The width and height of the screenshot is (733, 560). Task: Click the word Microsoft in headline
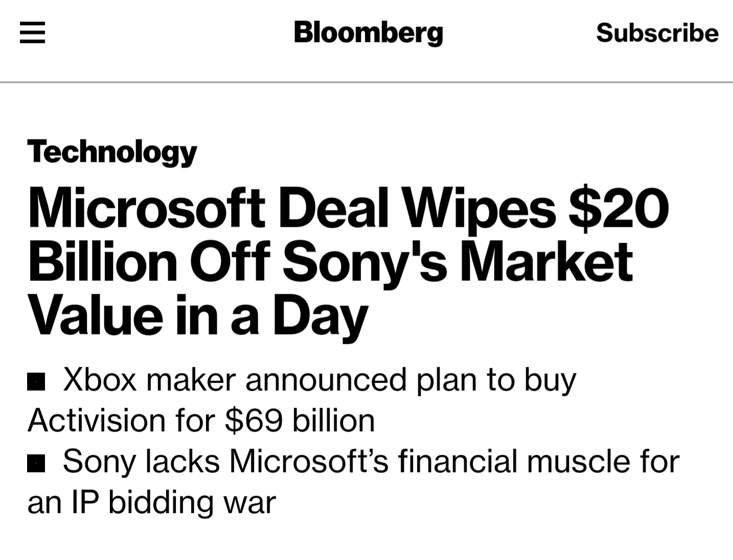click(146, 208)
